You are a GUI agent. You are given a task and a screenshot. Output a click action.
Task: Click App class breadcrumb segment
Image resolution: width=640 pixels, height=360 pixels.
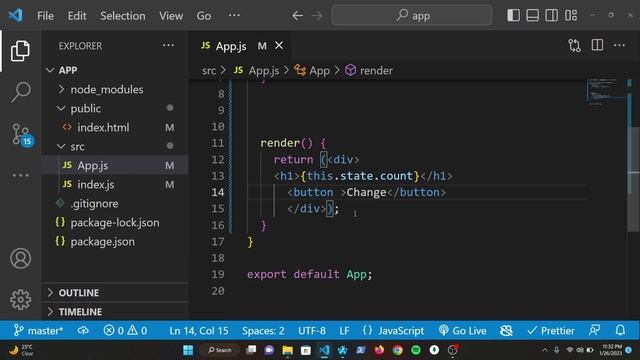click(312, 71)
